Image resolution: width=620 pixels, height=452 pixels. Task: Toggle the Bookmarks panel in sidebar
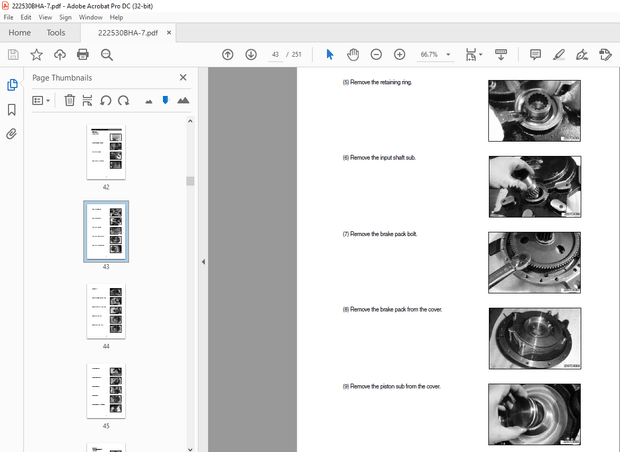[12, 109]
